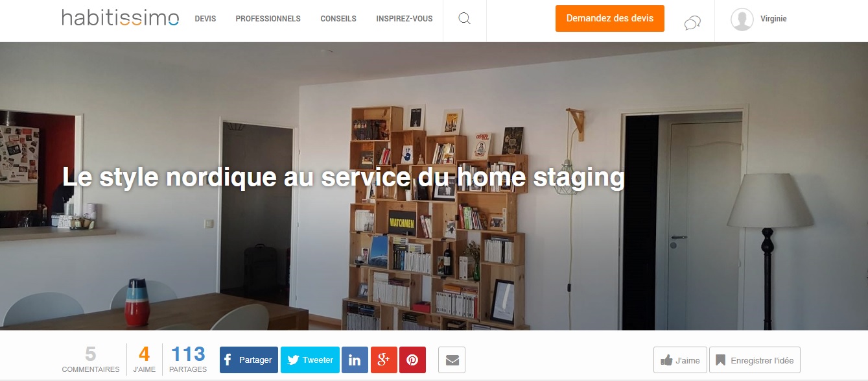Click Virginie's profile avatar
The width and height of the screenshot is (868, 381).
[742, 19]
